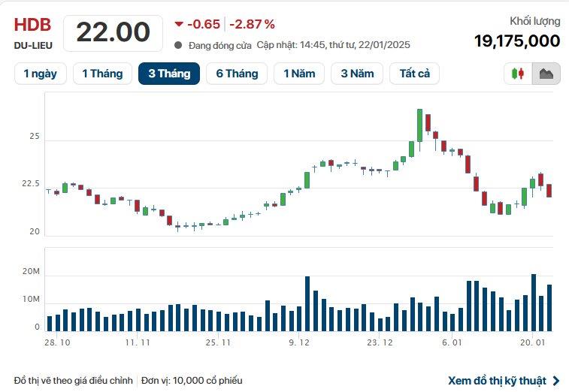Click the red down-triangle price change icon

[179, 24]
